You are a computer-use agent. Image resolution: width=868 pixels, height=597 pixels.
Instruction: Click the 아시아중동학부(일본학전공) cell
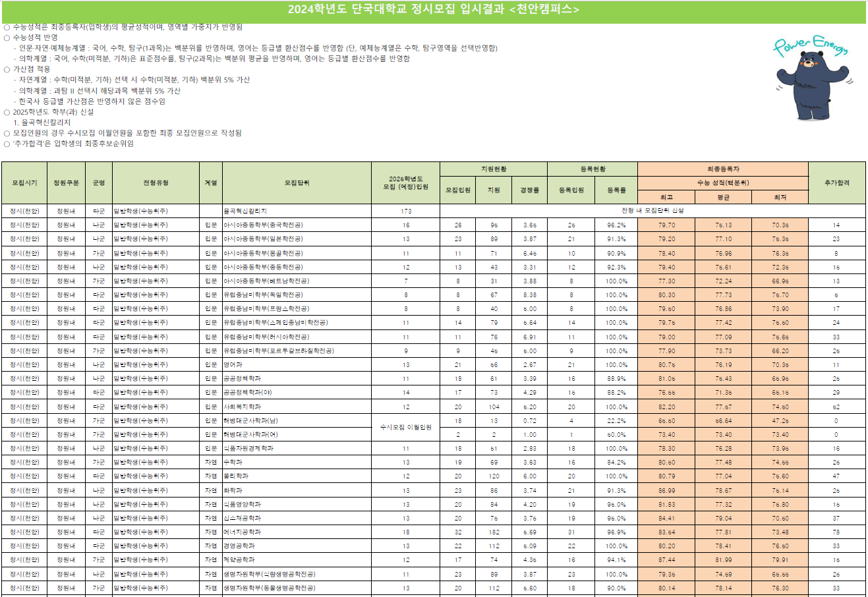coord(297,239)
